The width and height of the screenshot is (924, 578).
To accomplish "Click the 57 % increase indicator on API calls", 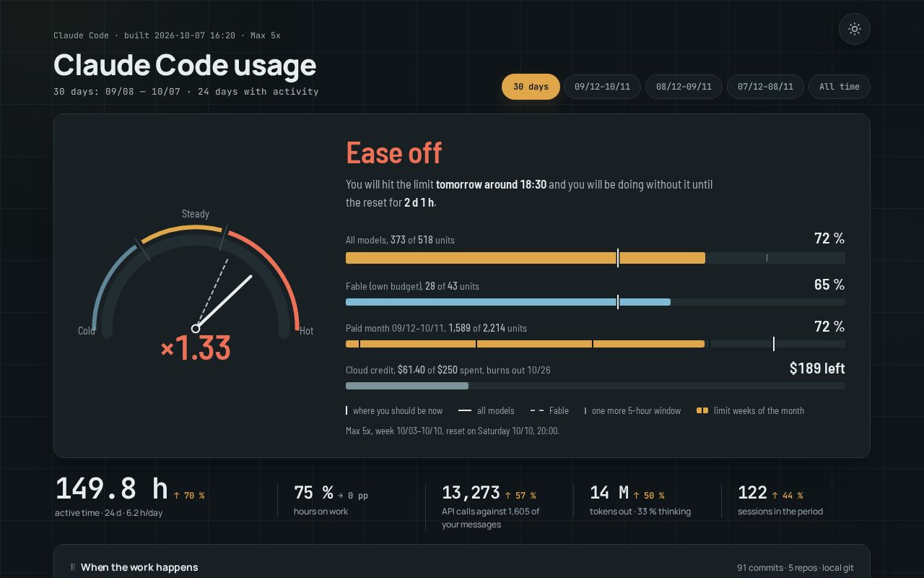I will click(x=520, y=496).
